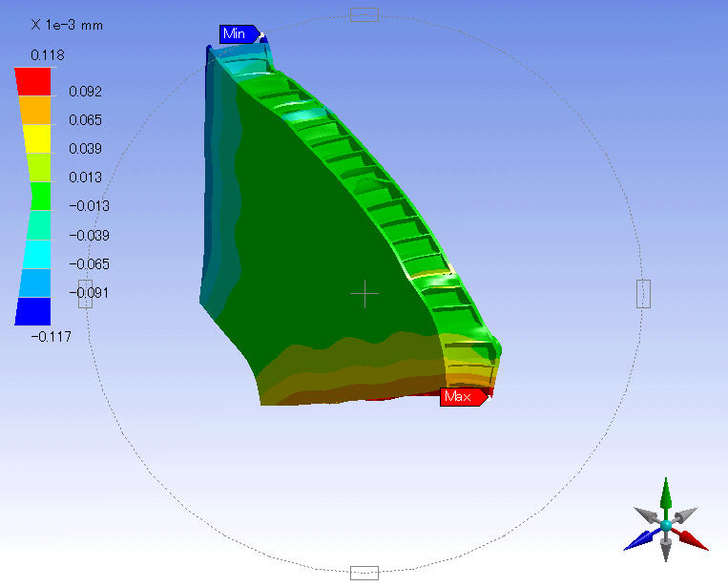Click the legend units label X 1e-3 mm
This screenshot has height=587, width=728.
click(67, 25)
